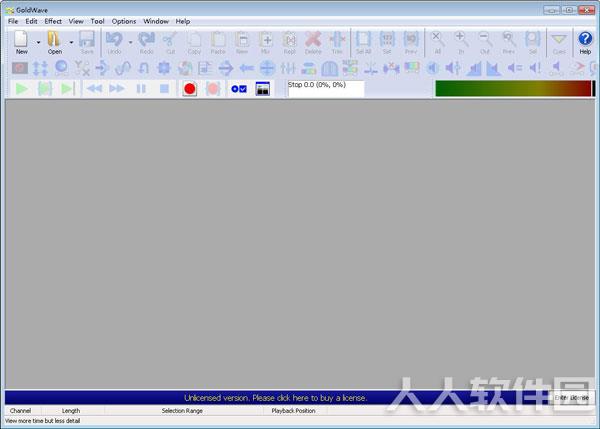The width and height of the screenshot is (600, 429).
Task: Click the Redo toolbar icon
Action: click(x=146, y=42)
